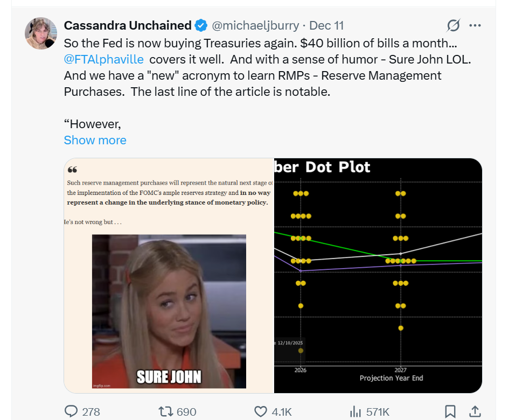The width and height of the screenshot is (509, 420).
Task: Click the 4.1K likes count
Action: 282,412
